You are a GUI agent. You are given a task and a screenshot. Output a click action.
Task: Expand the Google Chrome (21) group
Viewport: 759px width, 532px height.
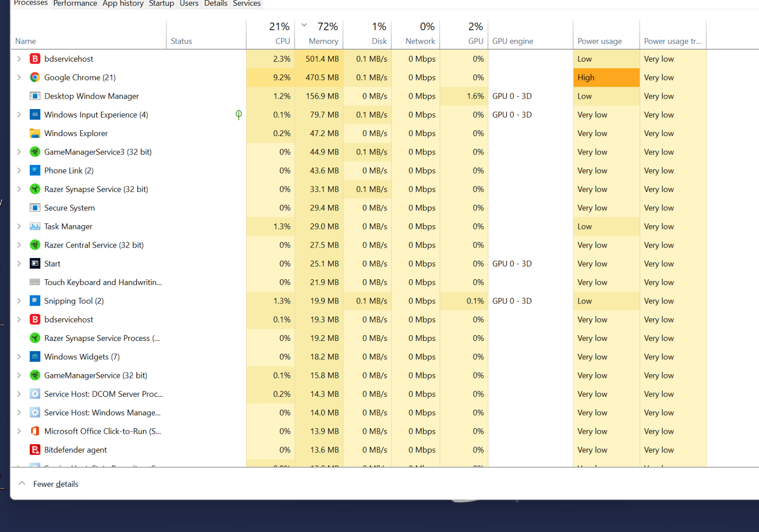[19, 77]
